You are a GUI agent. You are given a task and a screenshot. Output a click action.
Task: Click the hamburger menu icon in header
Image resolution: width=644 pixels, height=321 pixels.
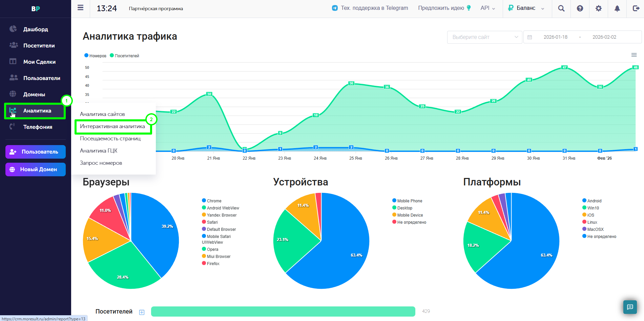tap(80, 7)
